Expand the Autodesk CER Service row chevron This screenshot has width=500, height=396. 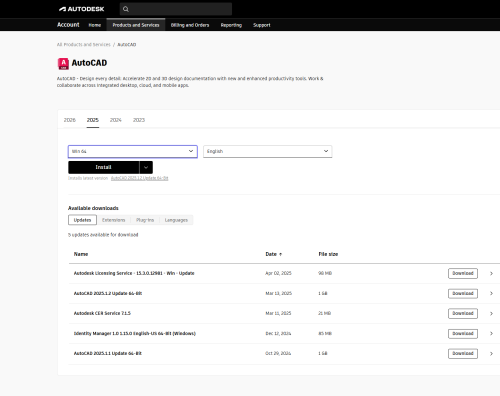[x=491, y=313]
